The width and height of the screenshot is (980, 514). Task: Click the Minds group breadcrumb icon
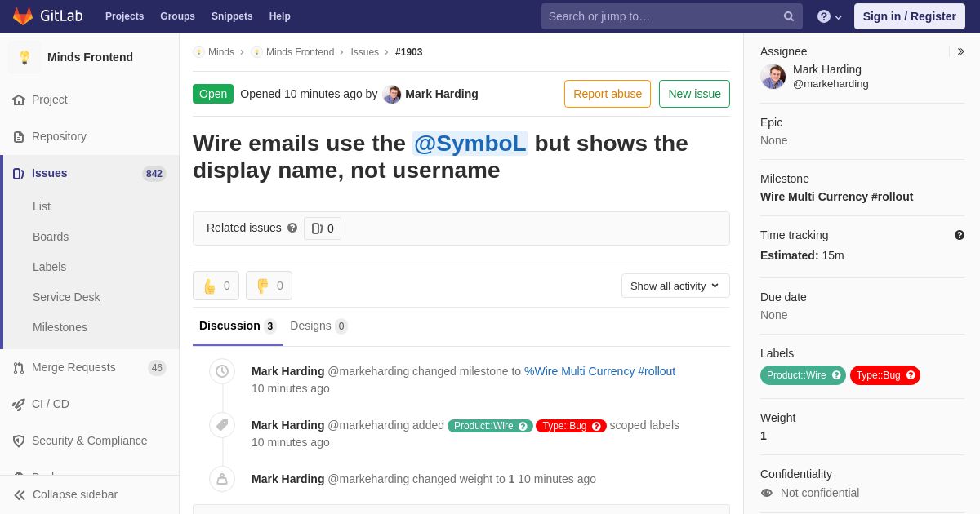click(198, 52)
